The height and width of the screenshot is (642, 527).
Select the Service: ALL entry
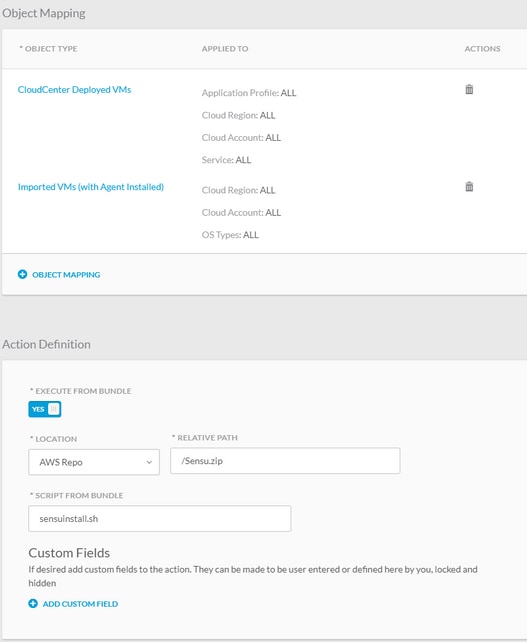tap(226, 160)
